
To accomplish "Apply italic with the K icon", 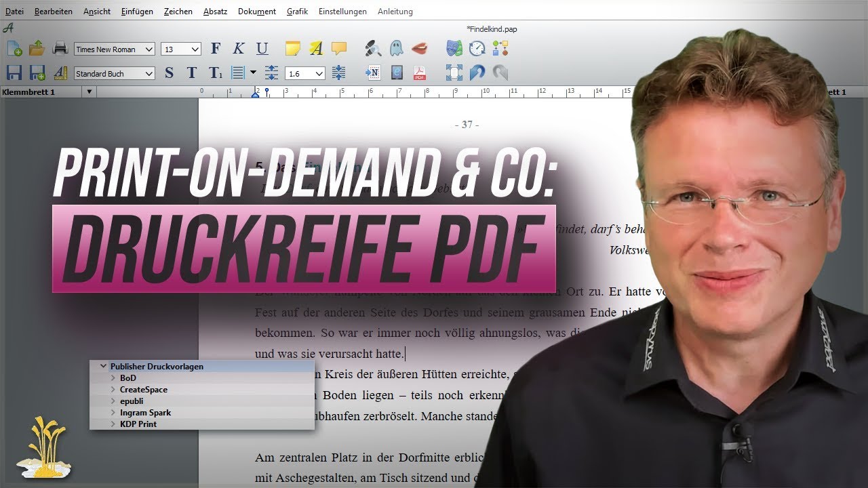I will [239, 49].
